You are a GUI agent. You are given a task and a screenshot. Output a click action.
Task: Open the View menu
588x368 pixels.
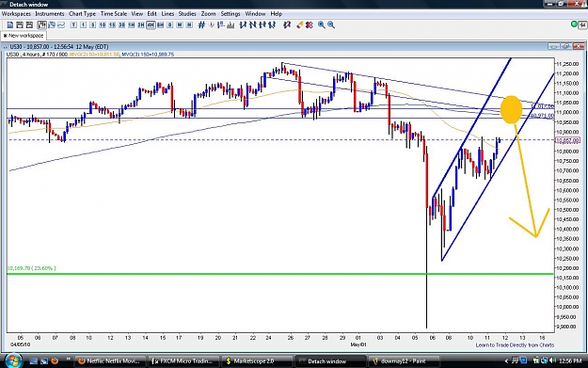click(136, 14)
